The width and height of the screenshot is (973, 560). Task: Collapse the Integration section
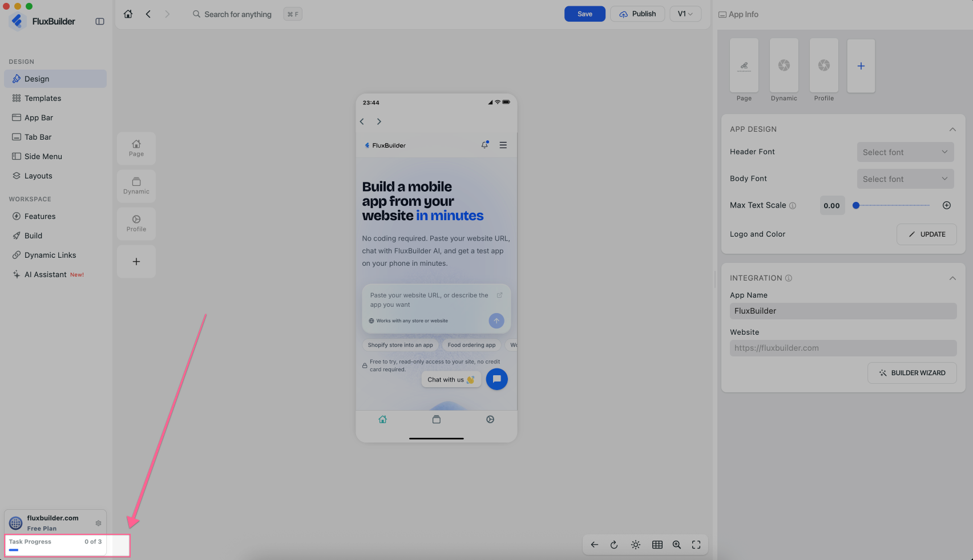click(x=952, y=278)
